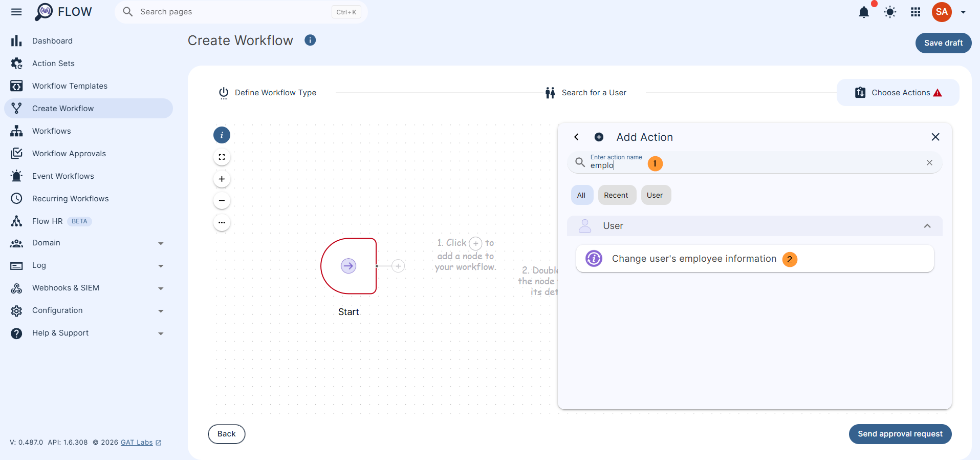
Task: Zoom out of the workflow canvas
Action: pyautogui.click(x=222, y=200)
